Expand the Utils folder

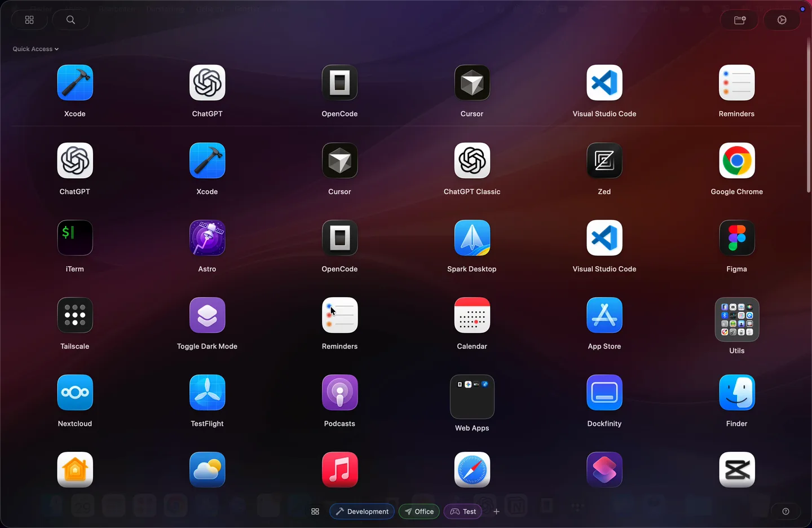point(737,319)
